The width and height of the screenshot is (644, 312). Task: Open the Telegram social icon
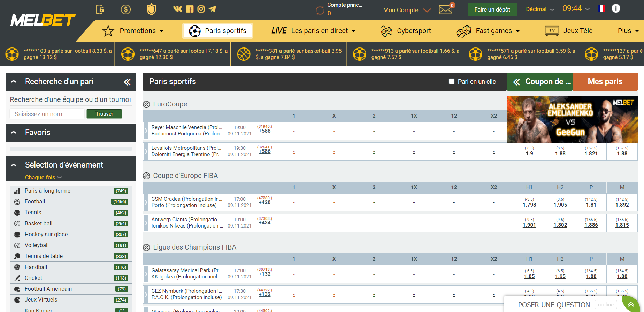point(213,9)
